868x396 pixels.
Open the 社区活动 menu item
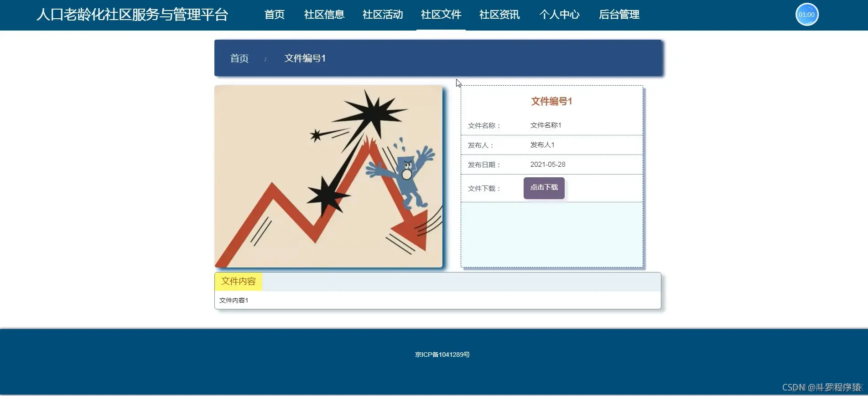click(x=383, y=15)
